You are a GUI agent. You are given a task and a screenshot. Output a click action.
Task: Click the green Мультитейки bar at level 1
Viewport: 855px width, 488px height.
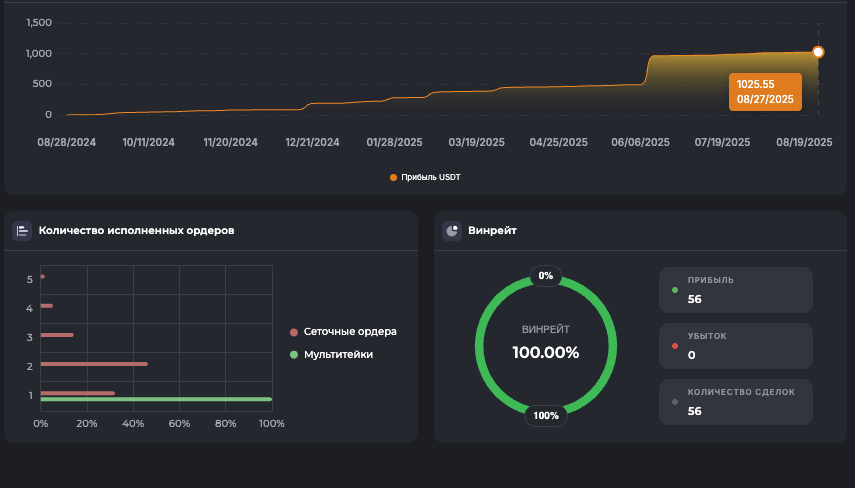click(x=155, y=399)
